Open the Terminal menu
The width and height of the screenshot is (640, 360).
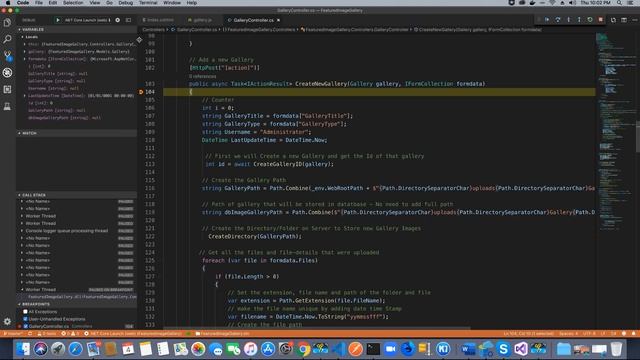tap(148, 3)
